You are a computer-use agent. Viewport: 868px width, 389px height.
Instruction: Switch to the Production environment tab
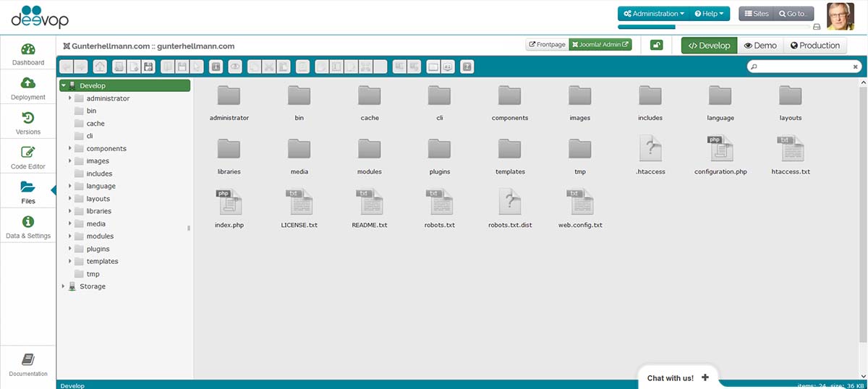pyautogui.click(x=815, y=46)
